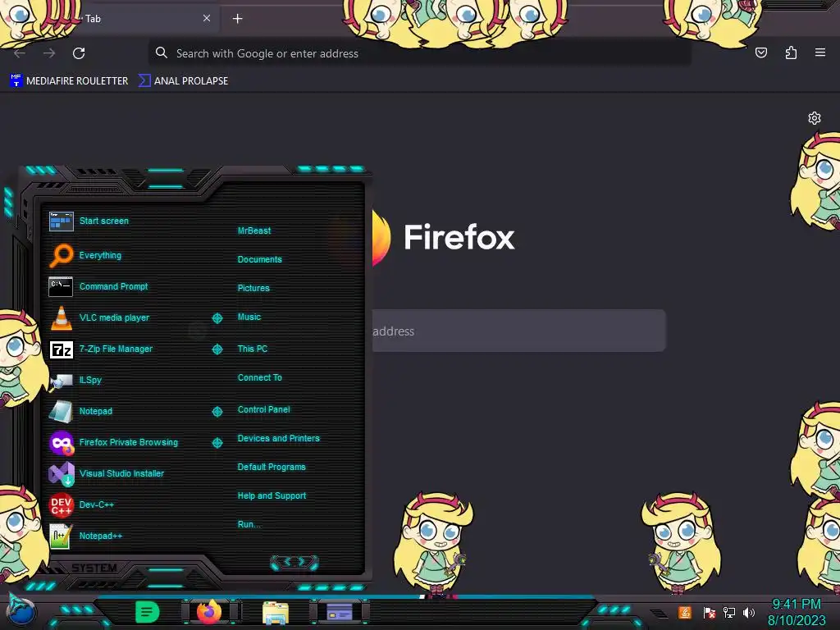Open the purple window app on taskbar
Viewport: 840px width, 630px height.
(339, 612)
